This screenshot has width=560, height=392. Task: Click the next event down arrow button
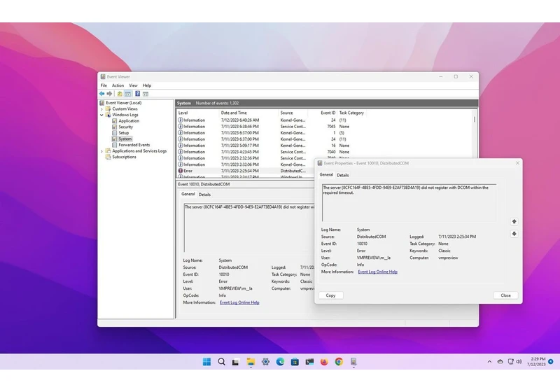coord(514,234)
